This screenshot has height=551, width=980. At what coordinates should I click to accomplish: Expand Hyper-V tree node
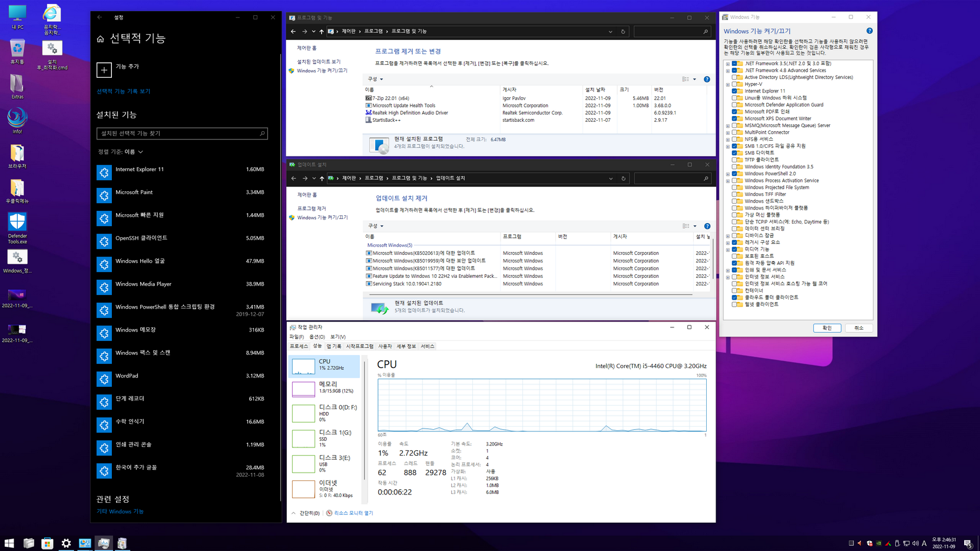point(728,84)
